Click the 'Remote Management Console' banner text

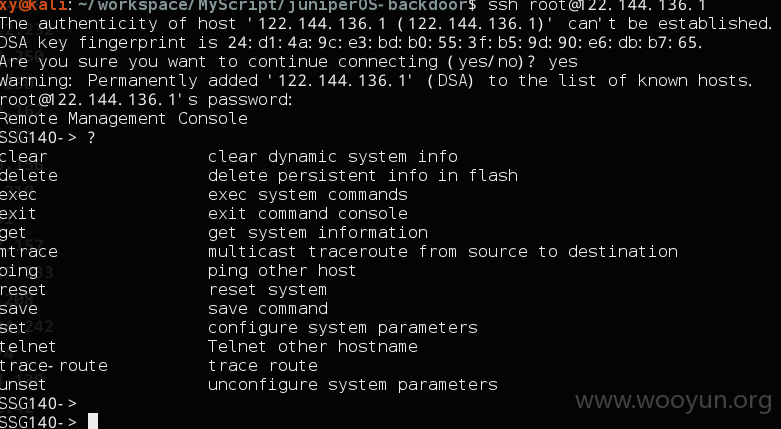click(x=124, y=119)
